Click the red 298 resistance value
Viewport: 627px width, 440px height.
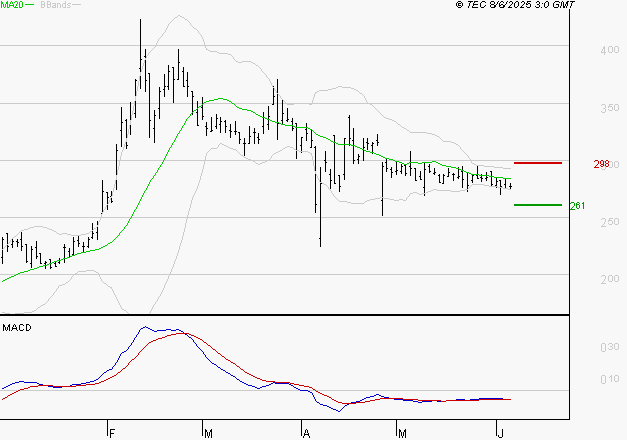pyautogui.click(x=601, y=164)
